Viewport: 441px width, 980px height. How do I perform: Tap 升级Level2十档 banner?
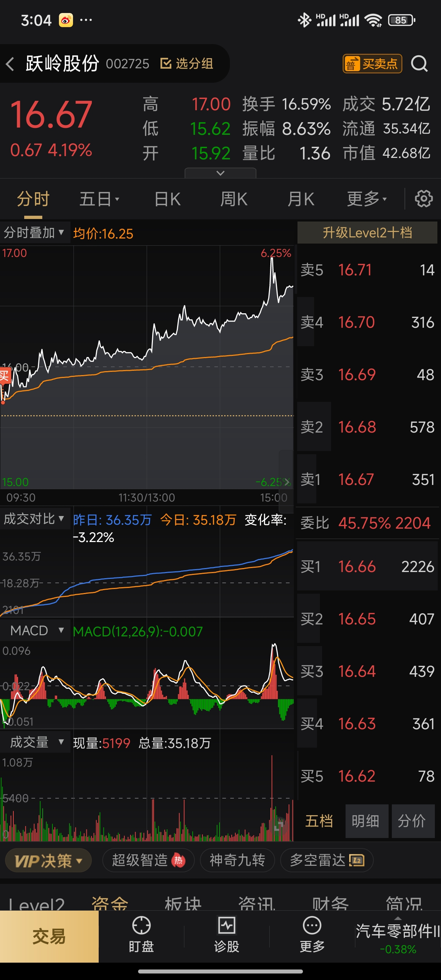(367, 232)
